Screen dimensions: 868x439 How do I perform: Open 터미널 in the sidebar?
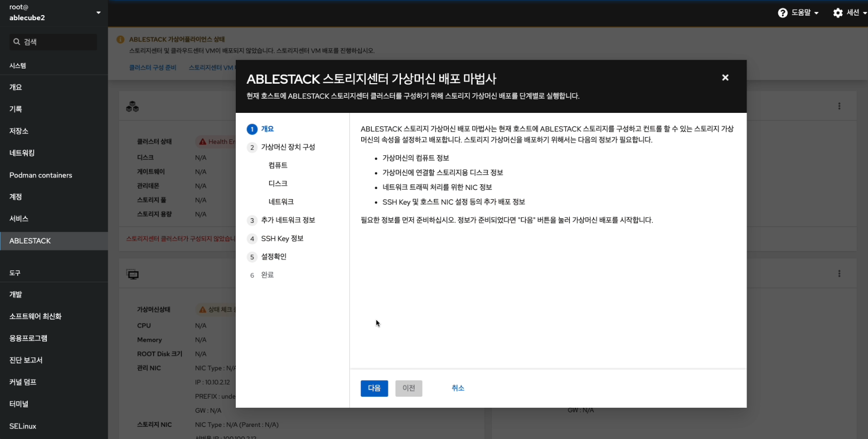[x=54, y=404]
